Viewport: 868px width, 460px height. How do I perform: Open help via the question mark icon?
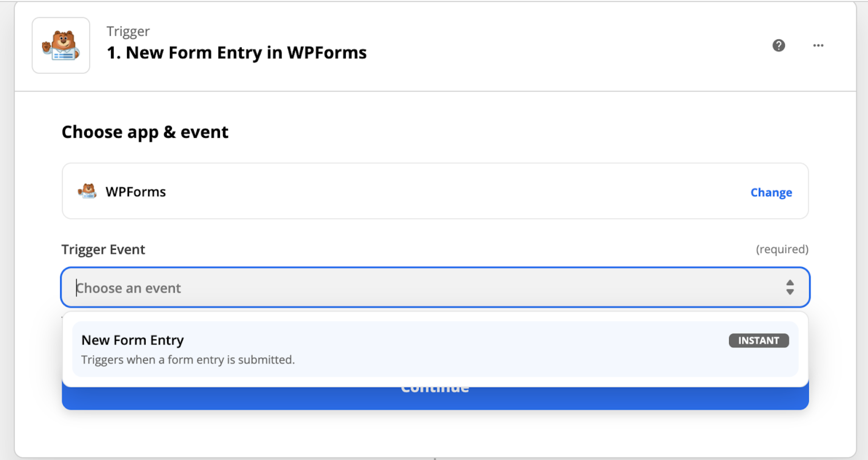click(x=778, y=45)
